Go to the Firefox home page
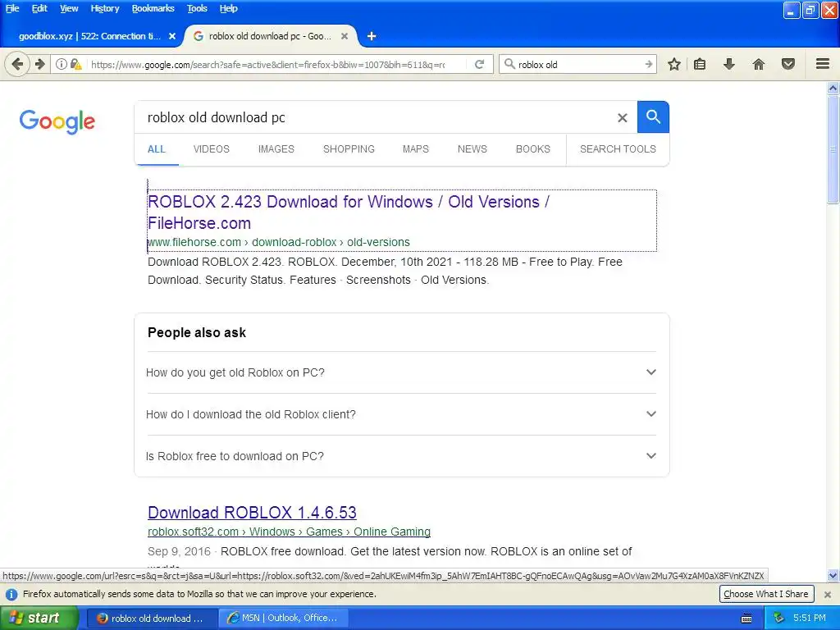The image size is (840, 630). [759, 64]
